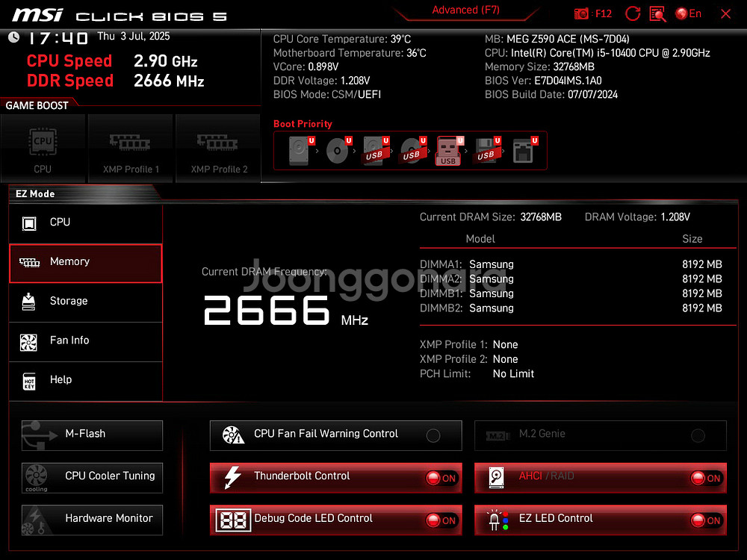Image resolution: width=747 pixels, height=560 pixels.
Task: Click the BIOS Ver: E7D04IMS.1A0 text
Action: tap(543, 81)
